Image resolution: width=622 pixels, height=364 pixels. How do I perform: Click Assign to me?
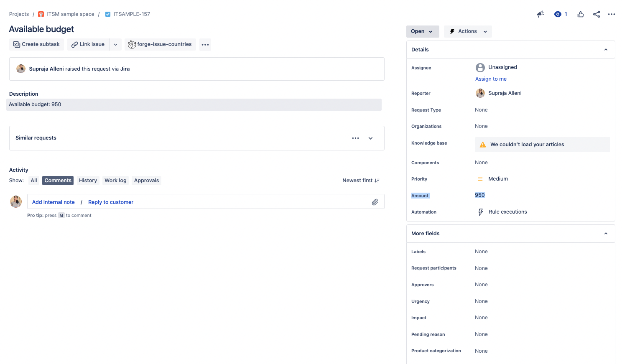coord(491,79)
